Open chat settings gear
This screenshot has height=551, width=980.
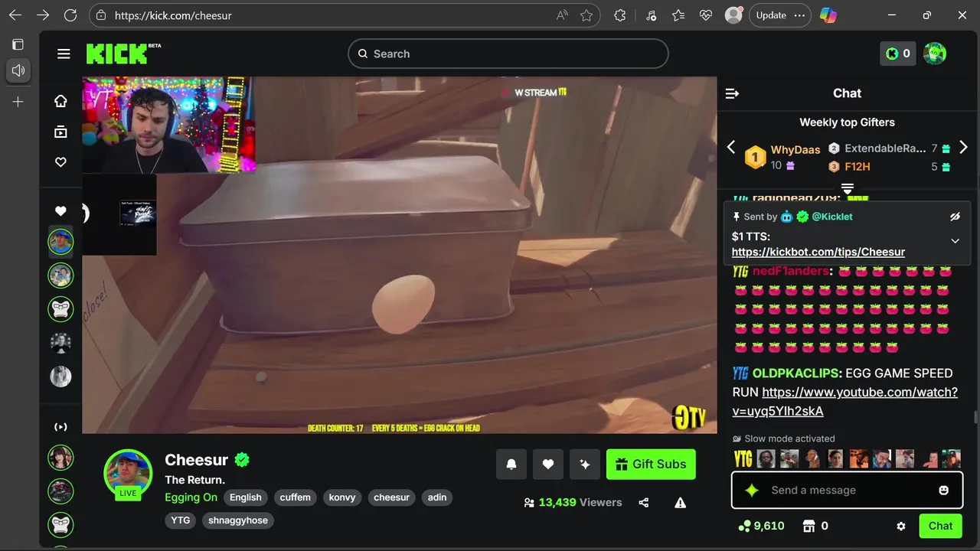pyautogui.click(x=901, y=526)
